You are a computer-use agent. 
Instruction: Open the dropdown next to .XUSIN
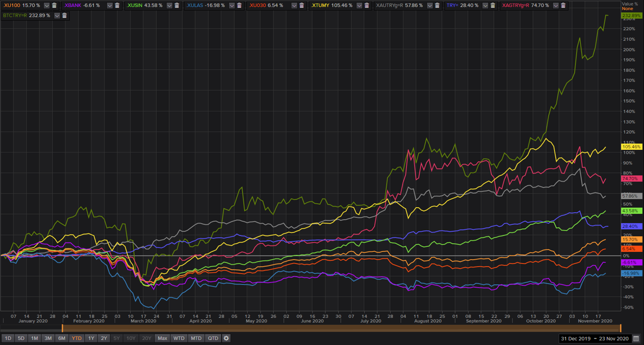pos(170,6)
